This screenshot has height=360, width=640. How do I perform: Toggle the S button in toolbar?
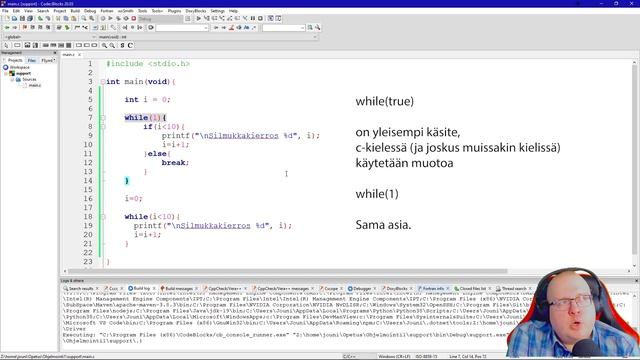click(122, 45)
